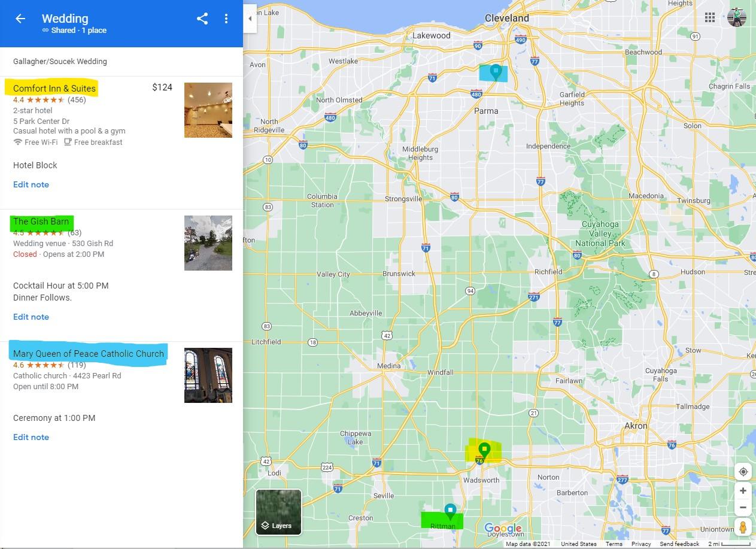
Task: Click the Wedding list title
Action: coord(65,19)
